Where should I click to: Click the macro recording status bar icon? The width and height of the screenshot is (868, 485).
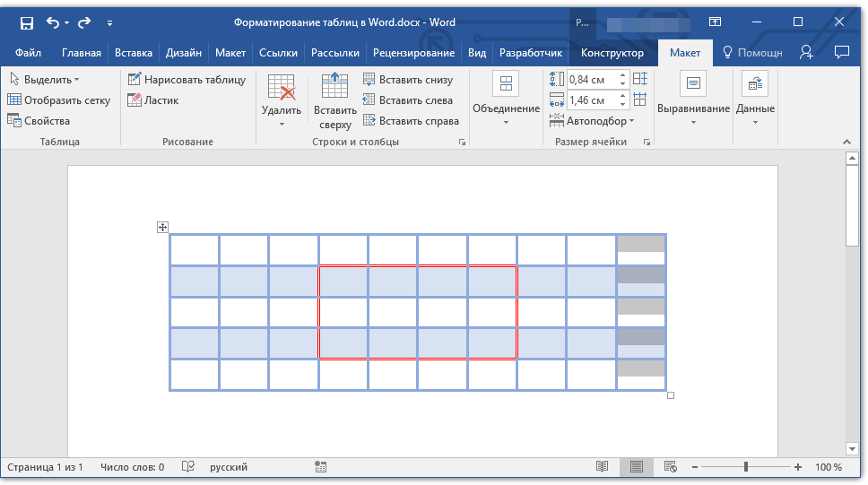click(320, 467)
